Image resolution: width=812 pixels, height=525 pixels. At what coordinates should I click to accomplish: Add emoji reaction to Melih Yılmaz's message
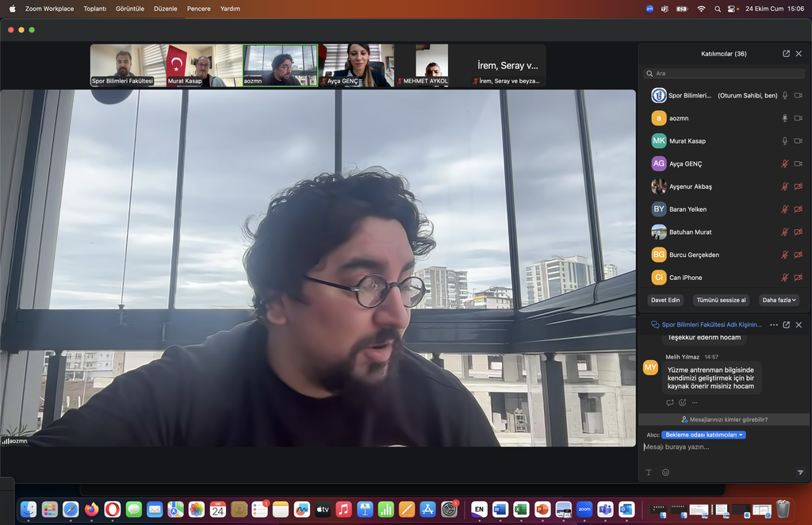point(682,403)
